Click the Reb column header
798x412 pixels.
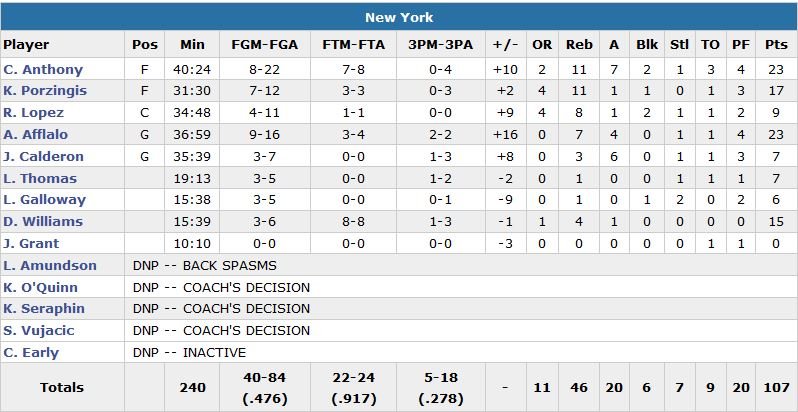[x=579, y=45]
